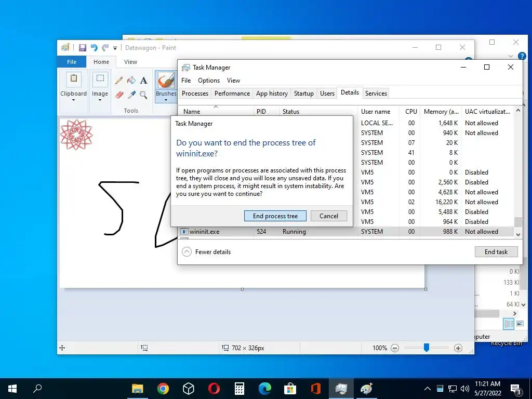The height and width of the screenshot is (399, 532).
Task: Open Opera browser from the taskbar
Action: click(214, 389)
